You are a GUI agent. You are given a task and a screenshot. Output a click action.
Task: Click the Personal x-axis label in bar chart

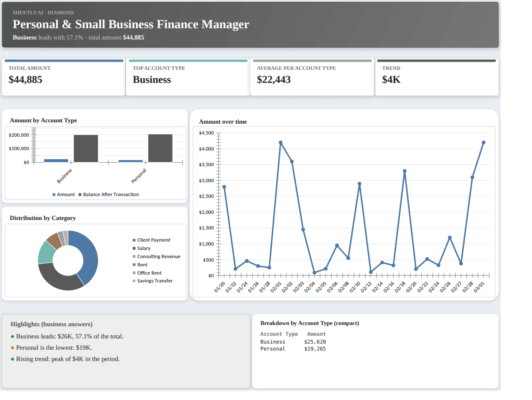click(x=139, y=175)
